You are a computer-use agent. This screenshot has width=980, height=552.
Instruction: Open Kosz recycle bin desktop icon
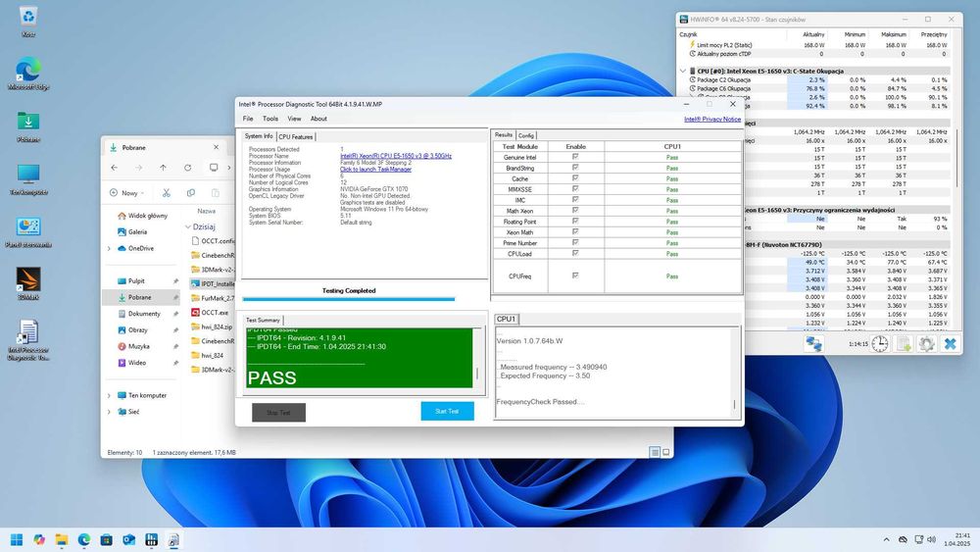pyautogui.click(x=28, y=22)
